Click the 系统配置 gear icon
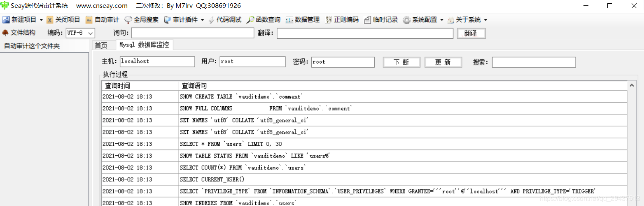The height and width of the screenshot is (206, 644). 406,20
